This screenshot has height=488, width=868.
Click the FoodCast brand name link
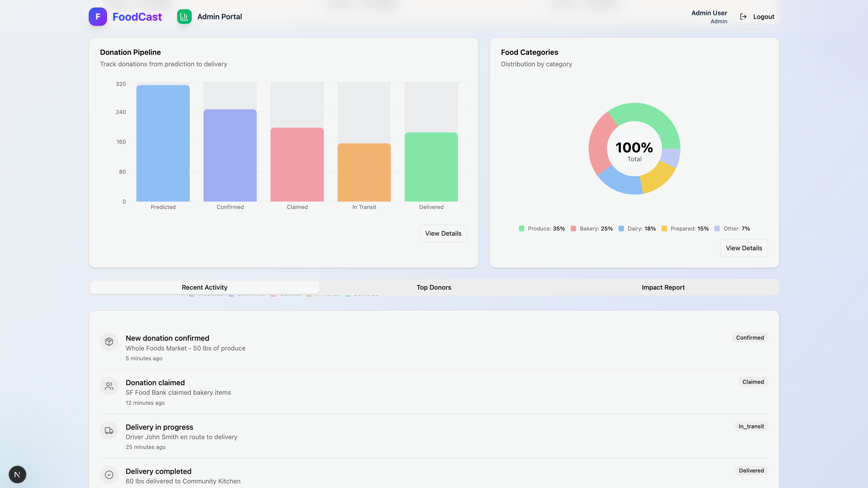[137, 17]
